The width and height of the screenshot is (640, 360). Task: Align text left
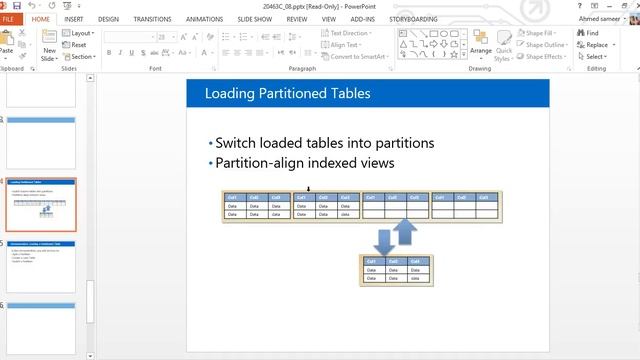[x=226, y=53]
